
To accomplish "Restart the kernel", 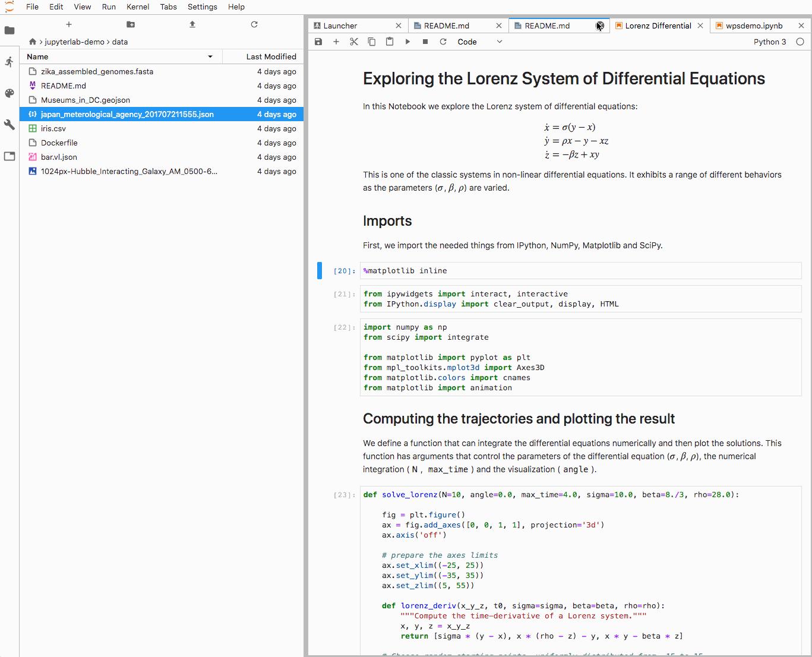I will [x=443, y=42].
